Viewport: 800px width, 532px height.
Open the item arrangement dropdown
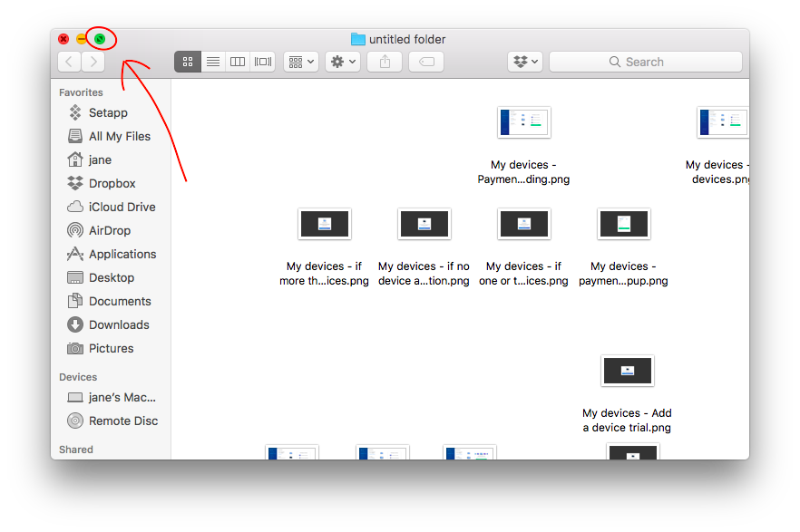(300, 61)
